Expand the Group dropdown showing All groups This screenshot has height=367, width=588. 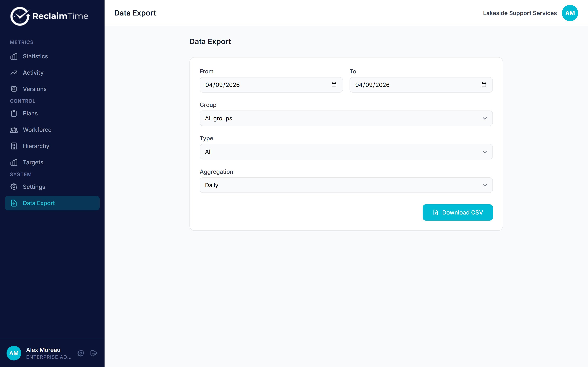coord(346,118)
